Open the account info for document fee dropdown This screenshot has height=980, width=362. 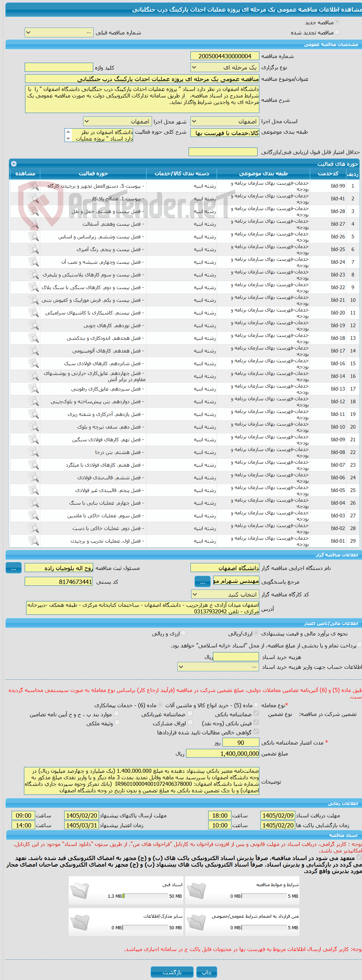[218, 667]
